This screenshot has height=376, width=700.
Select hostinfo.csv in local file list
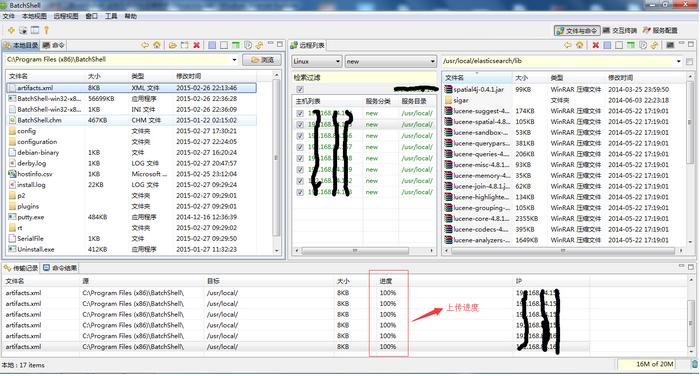[x=132, y=174]
